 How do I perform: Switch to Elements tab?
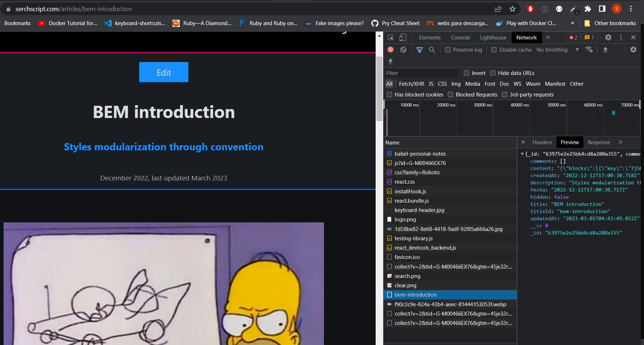point(429,38)
